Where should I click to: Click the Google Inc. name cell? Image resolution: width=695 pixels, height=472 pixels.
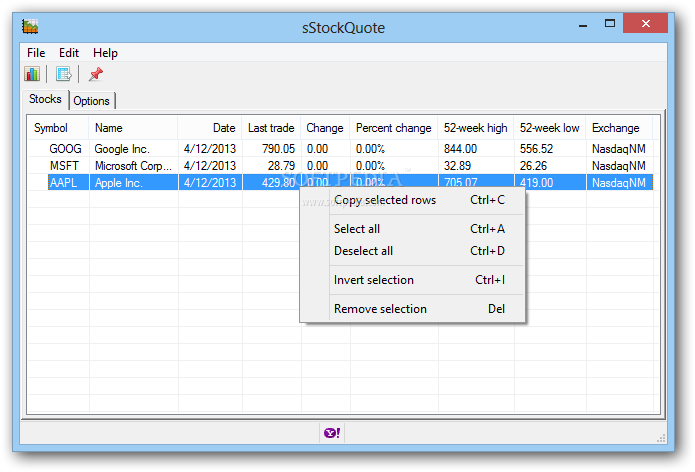click(122, 148)
